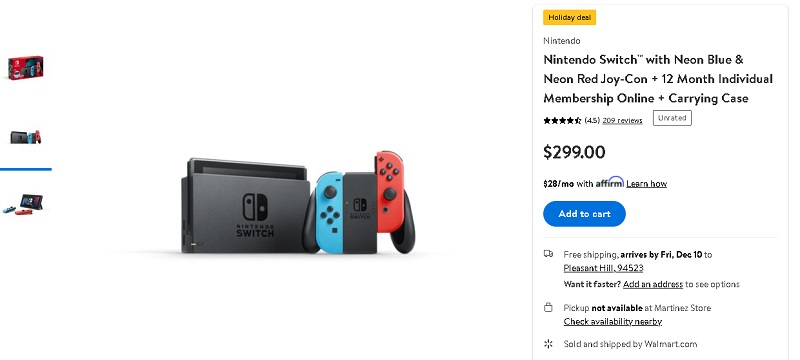
Task: Click the star rating icons
Action: [562, 121]
